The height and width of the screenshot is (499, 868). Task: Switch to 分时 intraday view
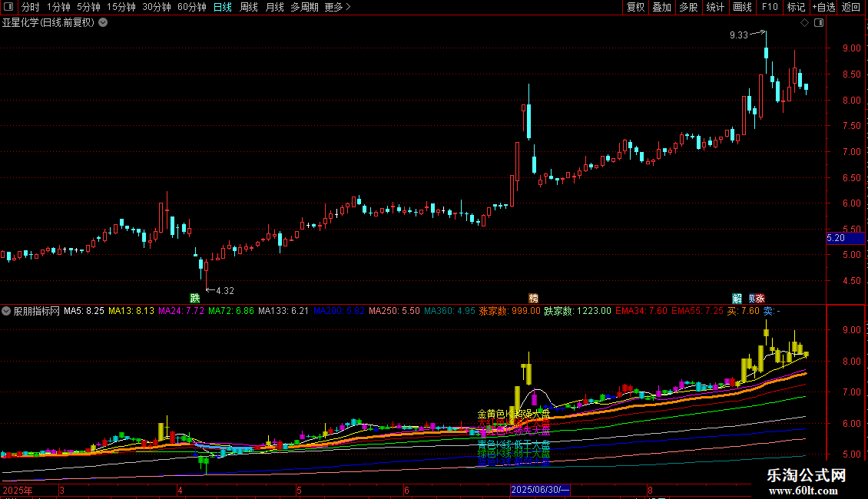click(31, 7)
